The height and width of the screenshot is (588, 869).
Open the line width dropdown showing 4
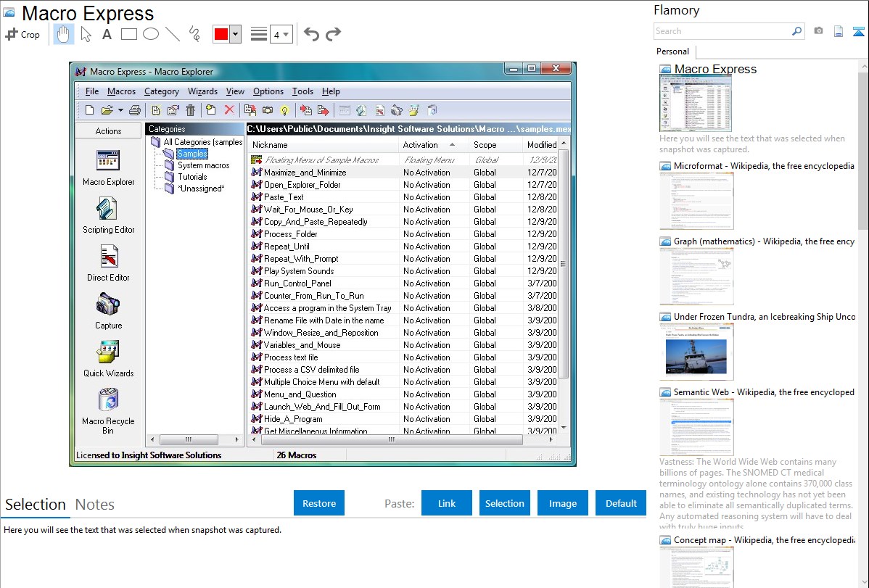281,34
